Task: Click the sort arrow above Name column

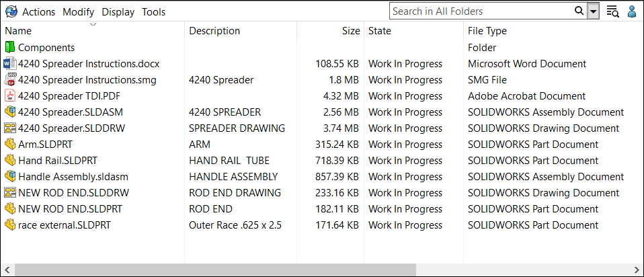Action: [x=93, y=24]
